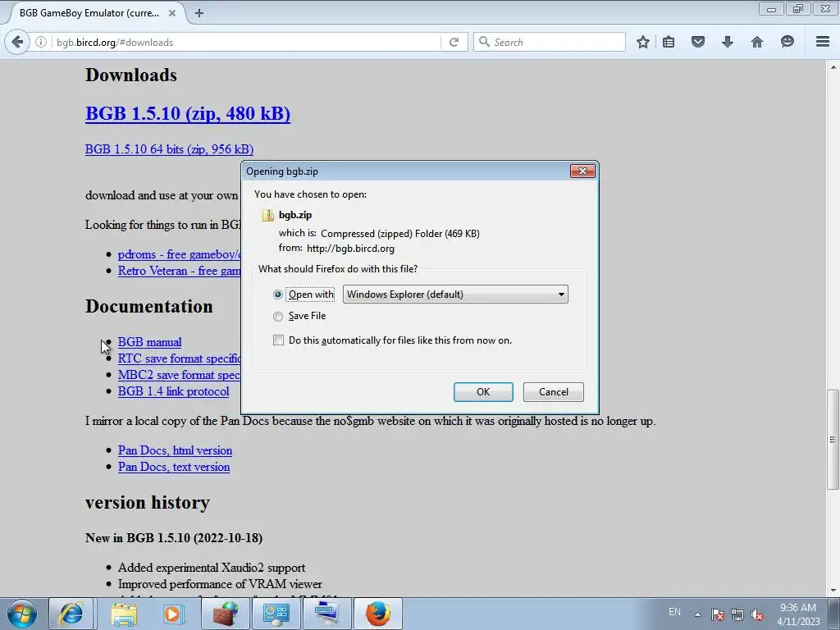Image resolution: width=840 pixels, height=630 pixels.
Task: Click the 'http://bgb.bircd.org' source text
Action: 350,249
